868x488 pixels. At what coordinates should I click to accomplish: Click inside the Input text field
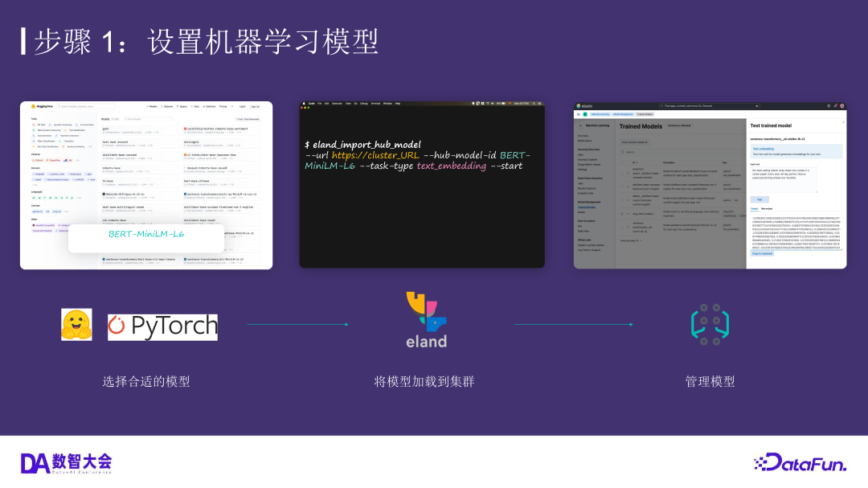pos(783,179)
